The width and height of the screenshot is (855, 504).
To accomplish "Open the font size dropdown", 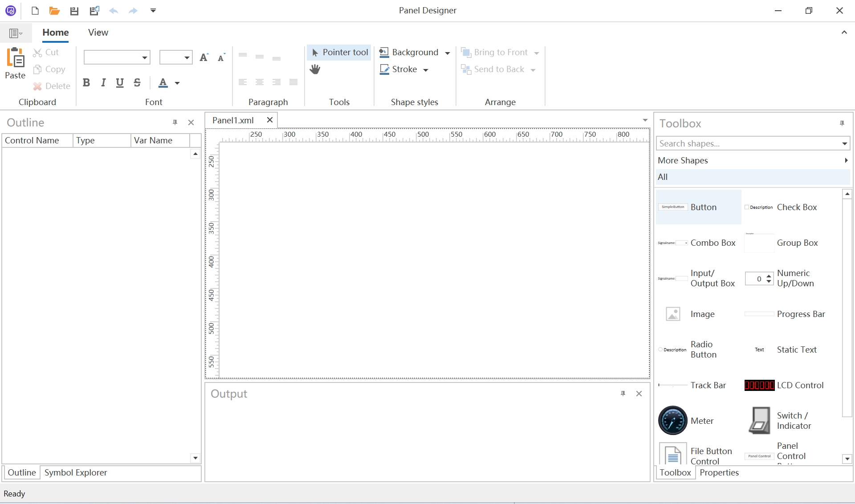I will coord(187,57).
